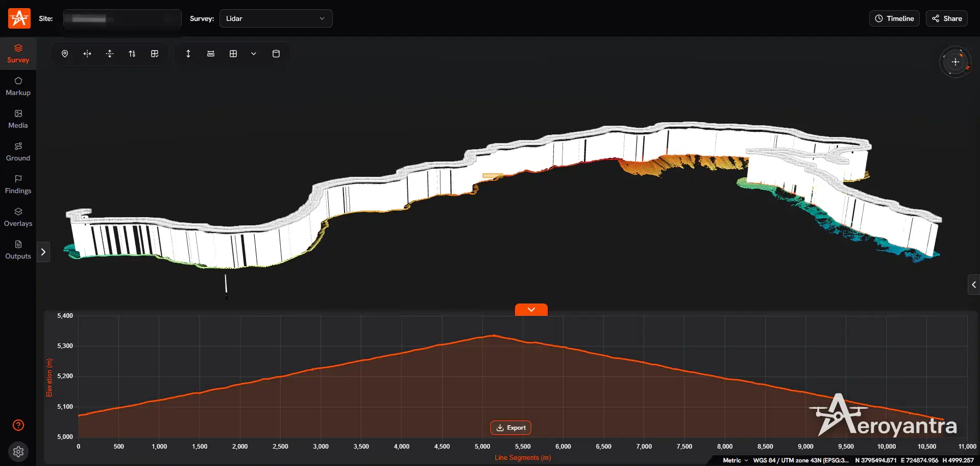The width and height of the screenshot is (980, 466).
Task: Click the cylinder volume tool icon
Action: click(276, 54)
